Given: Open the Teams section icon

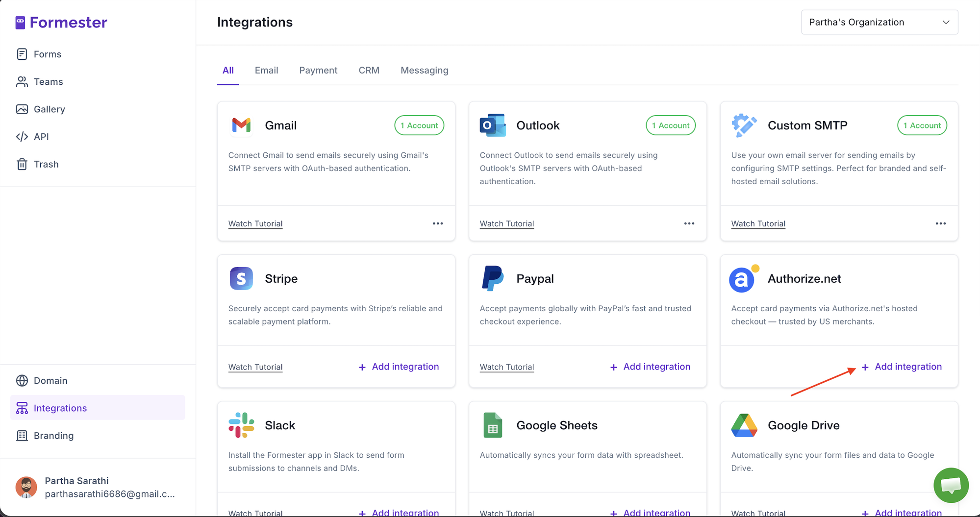Looking at the screenshot, I should pyautogui.click(x=22, y=82).
